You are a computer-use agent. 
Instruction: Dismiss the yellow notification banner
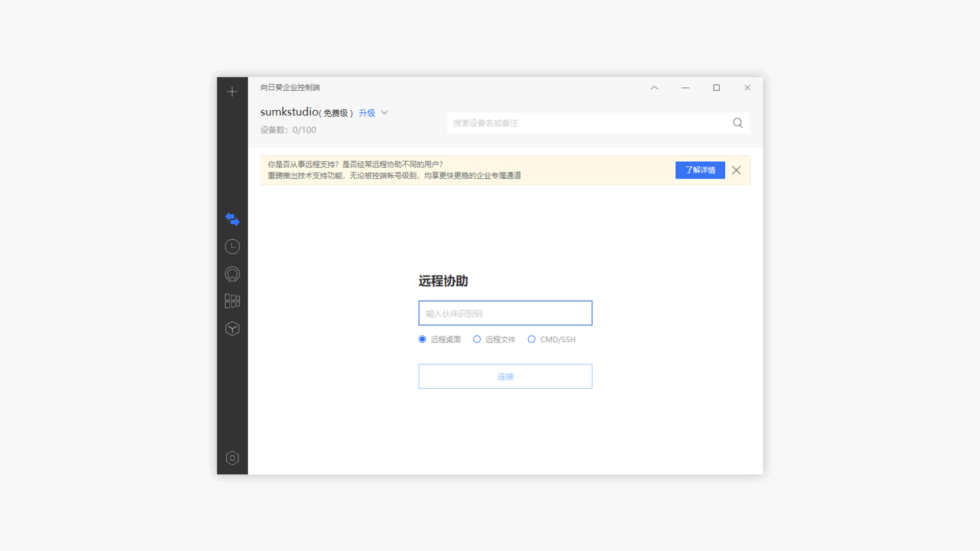(x=736, y=170)
